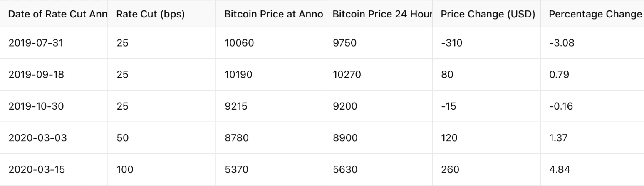
Task: Click the 5630 price cell
Action: 378,169
